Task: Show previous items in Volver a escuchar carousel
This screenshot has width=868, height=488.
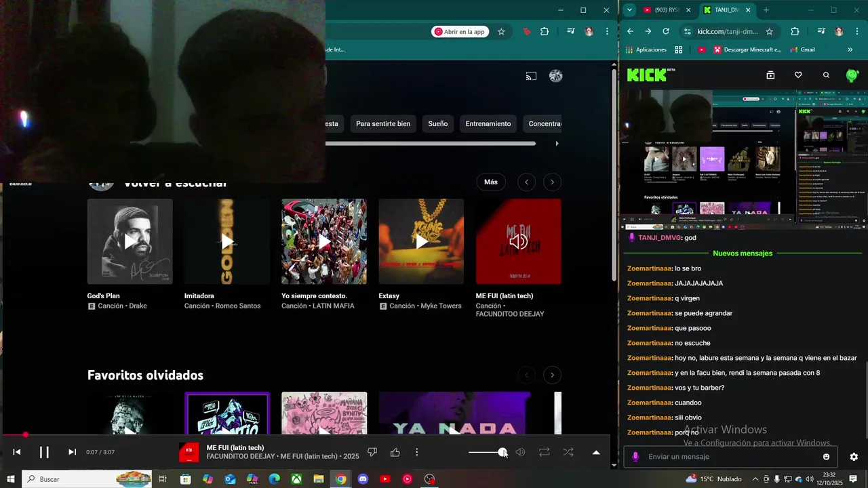Action: click(x=526, y=182)
